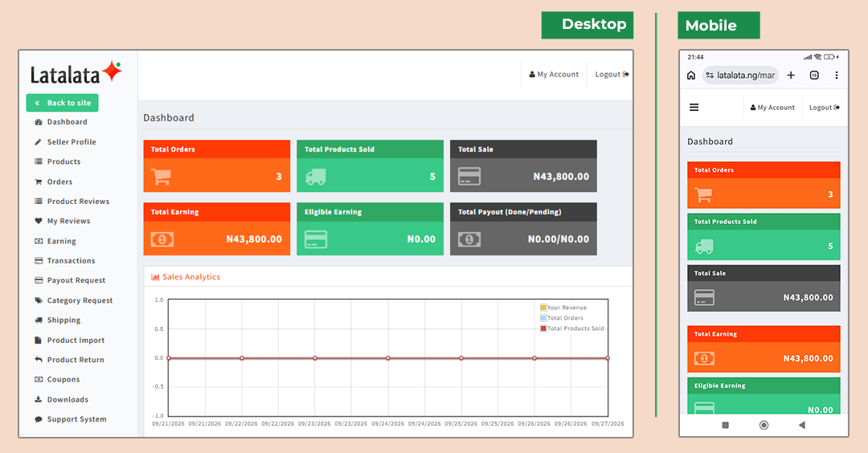Open a new tab in mobile browser

[791, 75]
